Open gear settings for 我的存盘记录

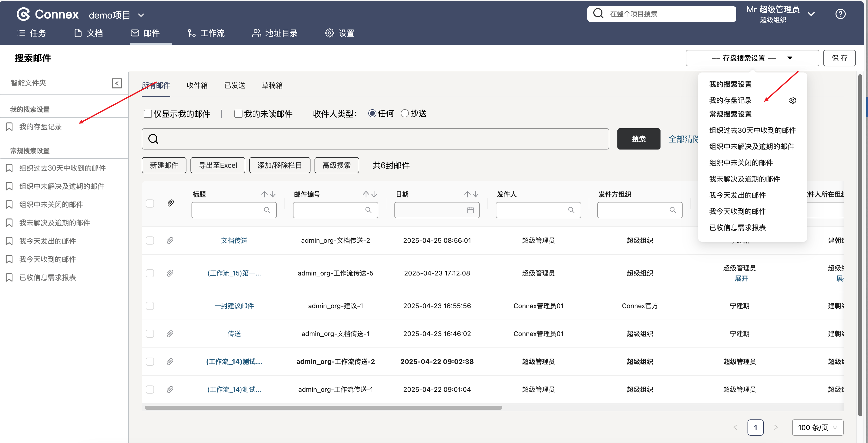792,100
